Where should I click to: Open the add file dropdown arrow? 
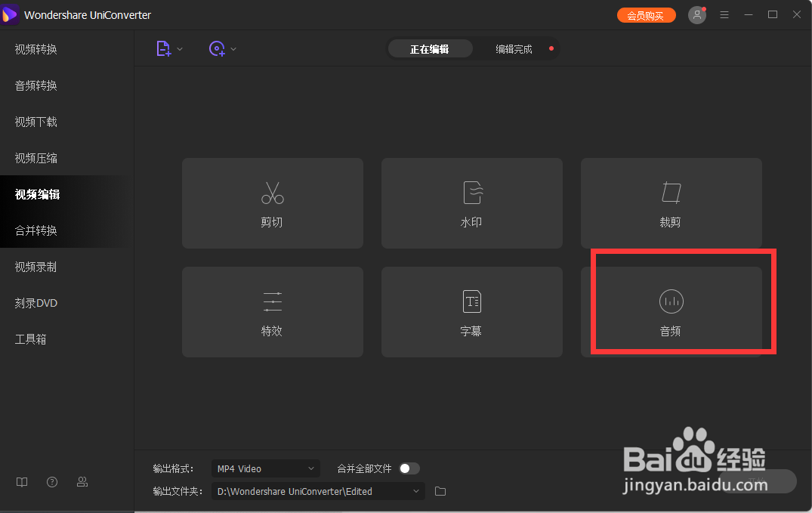(179, 48)
